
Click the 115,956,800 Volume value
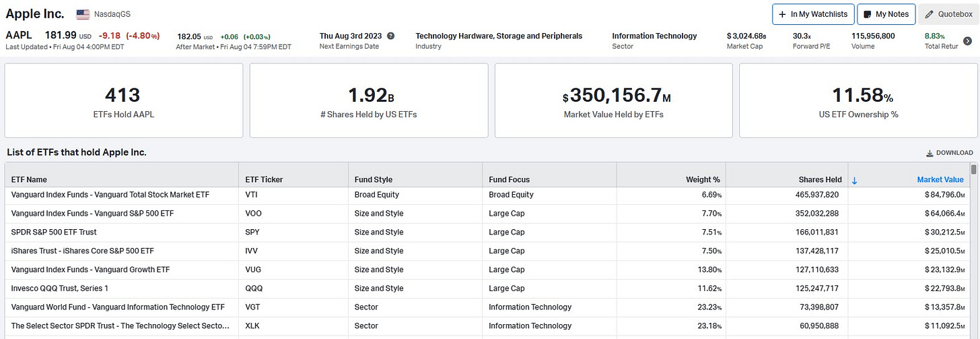[873, 36]
